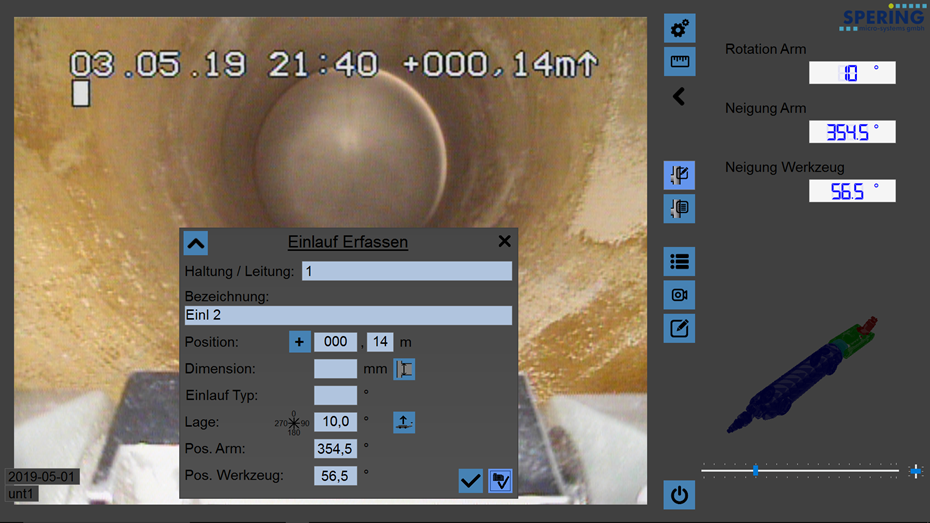Click the Rotation Arm value display
The height and width of the screenshot is (523, 930).
point(852,73)
